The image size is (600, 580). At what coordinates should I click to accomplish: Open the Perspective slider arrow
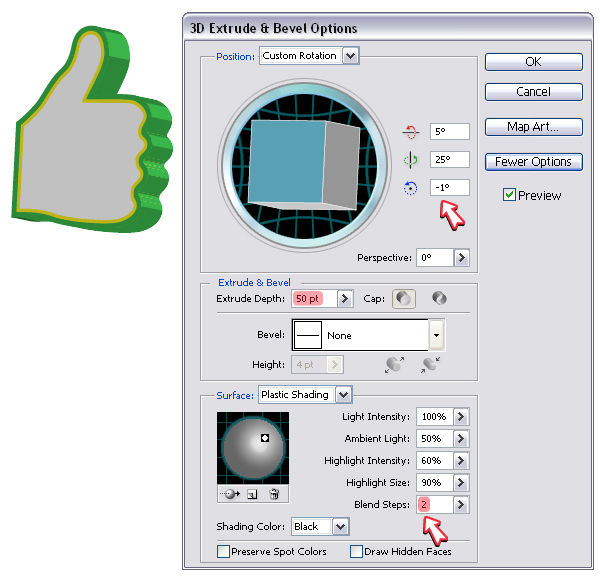tap(461, 257)
